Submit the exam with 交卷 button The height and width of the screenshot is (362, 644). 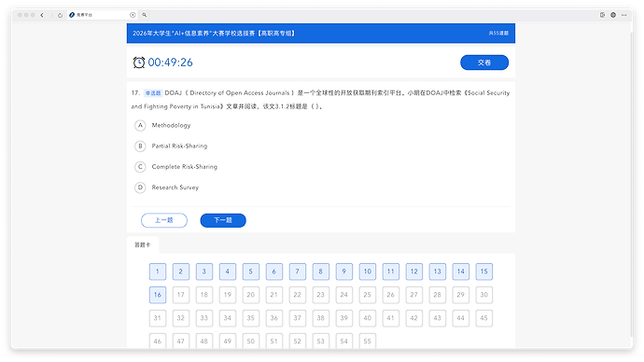(x=484, y=63)
